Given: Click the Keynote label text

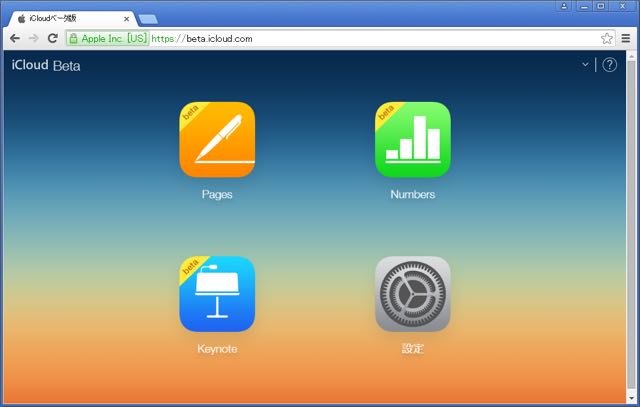Looking at the screenshot, I should click(217, 349).
